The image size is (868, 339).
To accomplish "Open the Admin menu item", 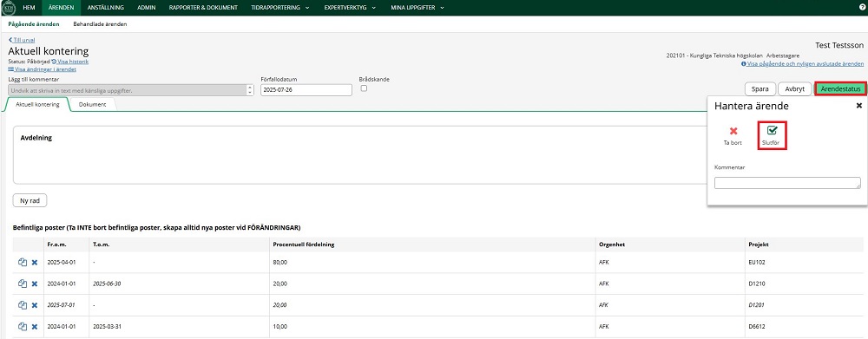I will pos(147,8).
